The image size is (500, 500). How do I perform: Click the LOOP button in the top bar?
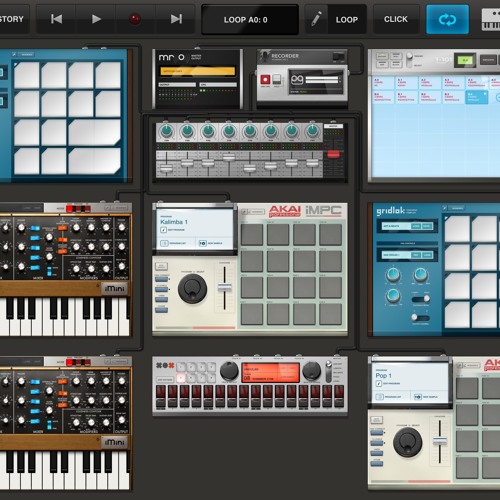(x=347, y=20)
